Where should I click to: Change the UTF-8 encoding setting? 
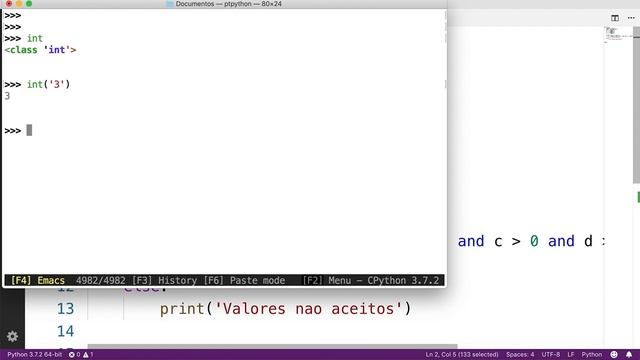pyautogui.click(x=551, y=355)
